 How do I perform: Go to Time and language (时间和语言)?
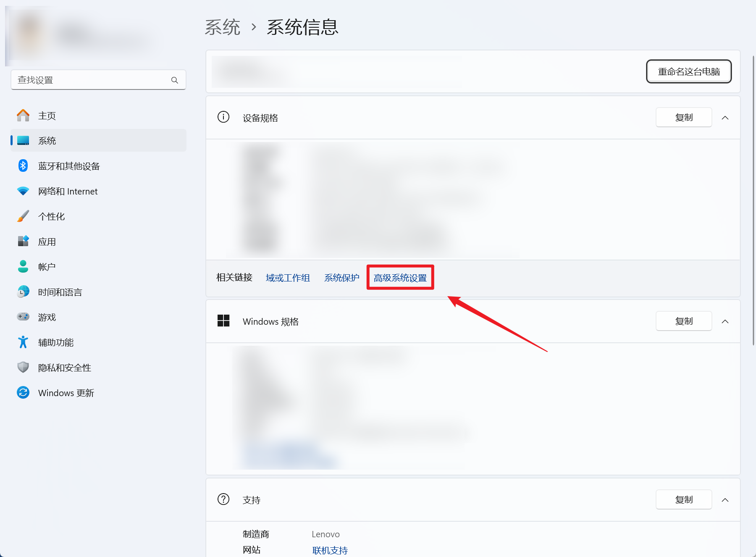60,292
